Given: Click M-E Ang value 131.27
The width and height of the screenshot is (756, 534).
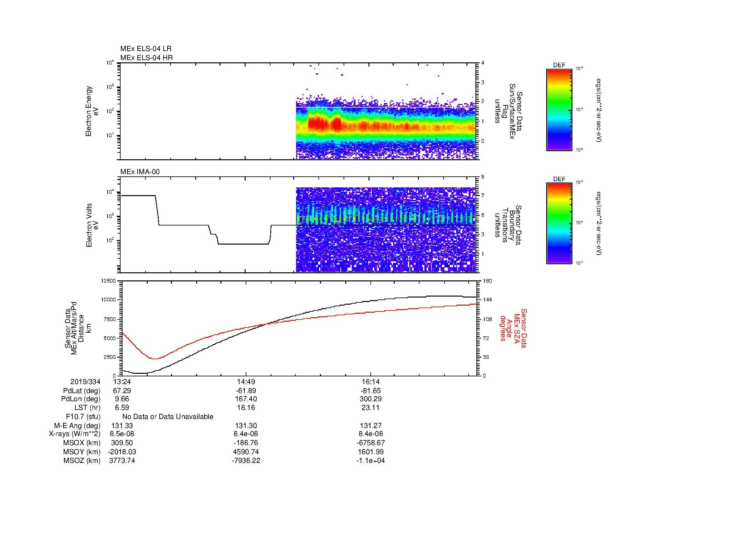Looking at the screenshot, I should 371,426.
